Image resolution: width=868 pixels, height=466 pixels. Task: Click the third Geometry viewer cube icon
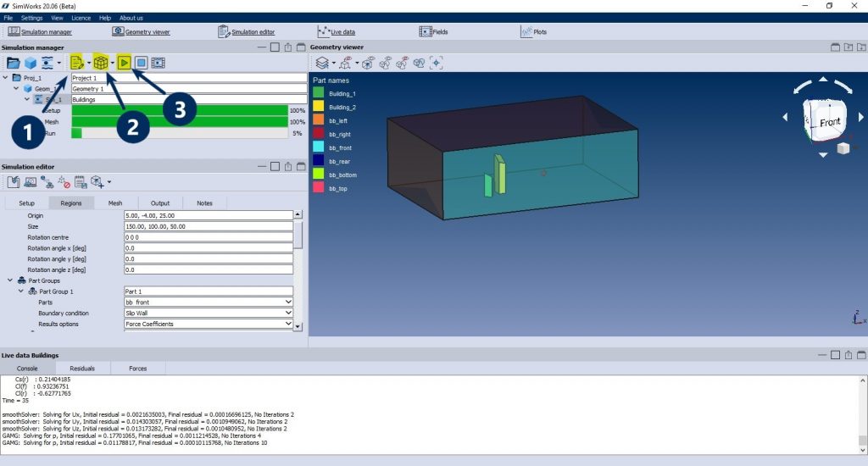tap(368, 63)
